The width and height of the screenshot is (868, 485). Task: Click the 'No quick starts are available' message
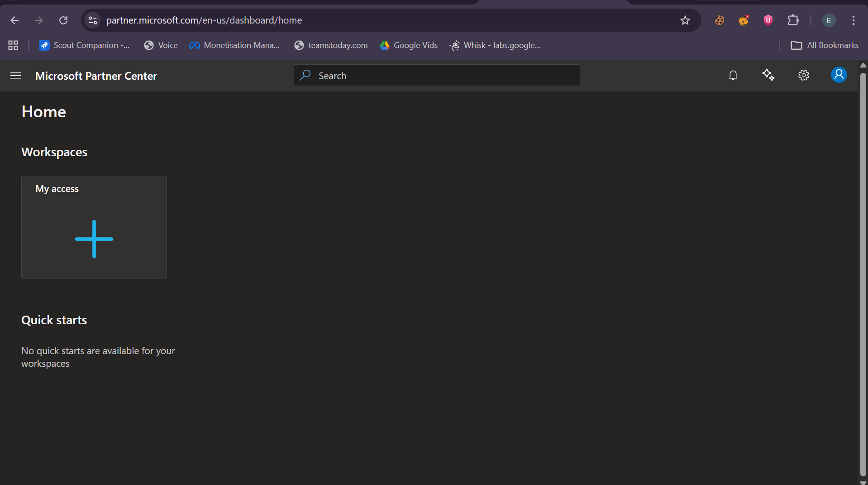point(98,357)
